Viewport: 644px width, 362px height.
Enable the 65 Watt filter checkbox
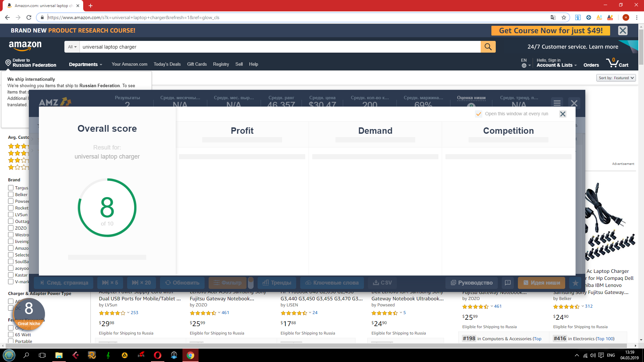point(11,335)
